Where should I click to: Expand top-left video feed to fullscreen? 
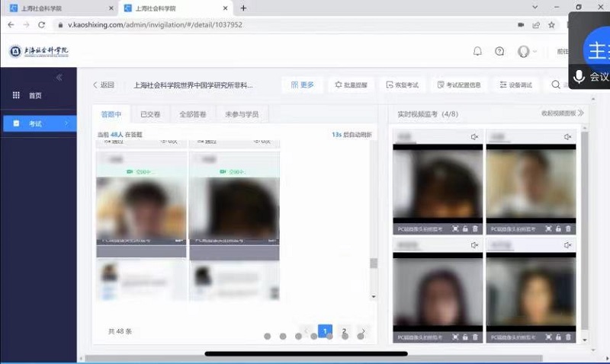pos(455,228)
